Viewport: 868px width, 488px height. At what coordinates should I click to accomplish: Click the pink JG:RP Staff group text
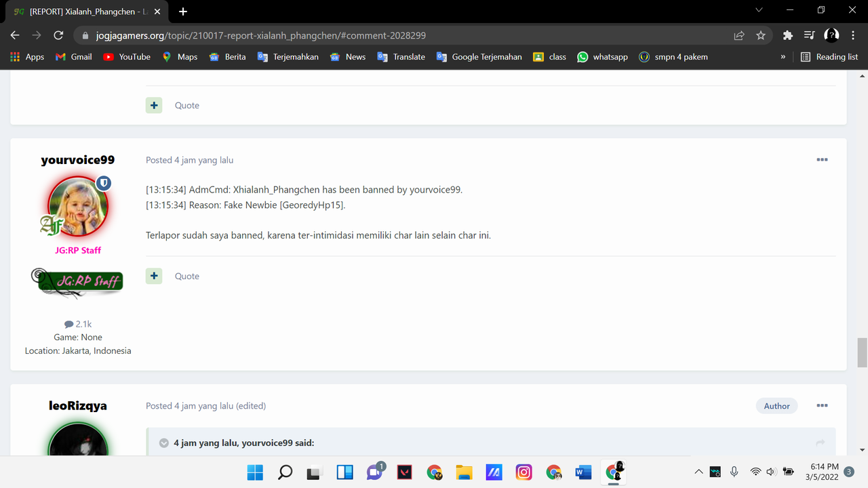coord(78,250)
